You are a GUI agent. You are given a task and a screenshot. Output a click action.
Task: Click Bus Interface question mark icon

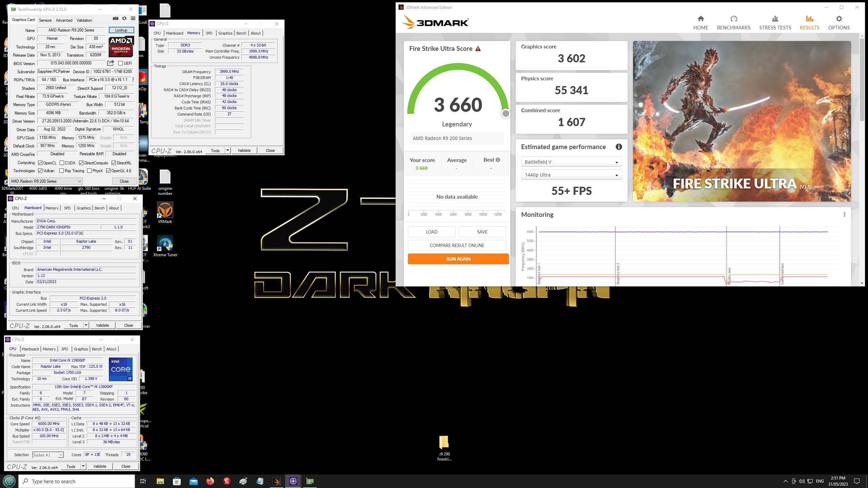pyautogui.click(x=133, y=80)
